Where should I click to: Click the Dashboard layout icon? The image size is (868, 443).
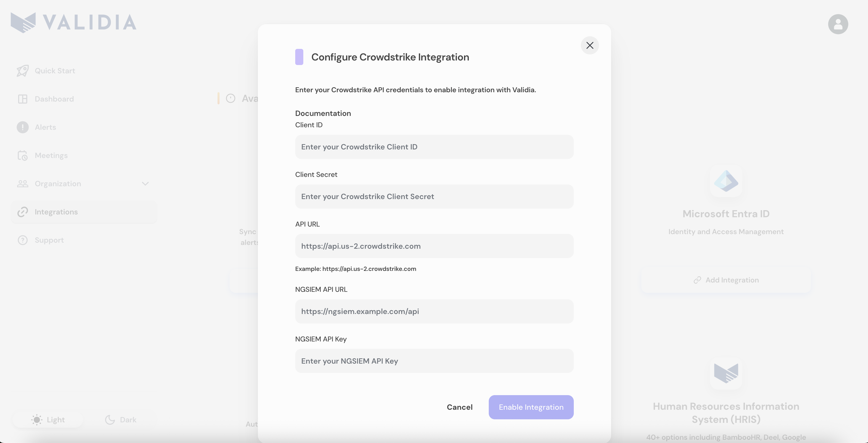[22, 99]
